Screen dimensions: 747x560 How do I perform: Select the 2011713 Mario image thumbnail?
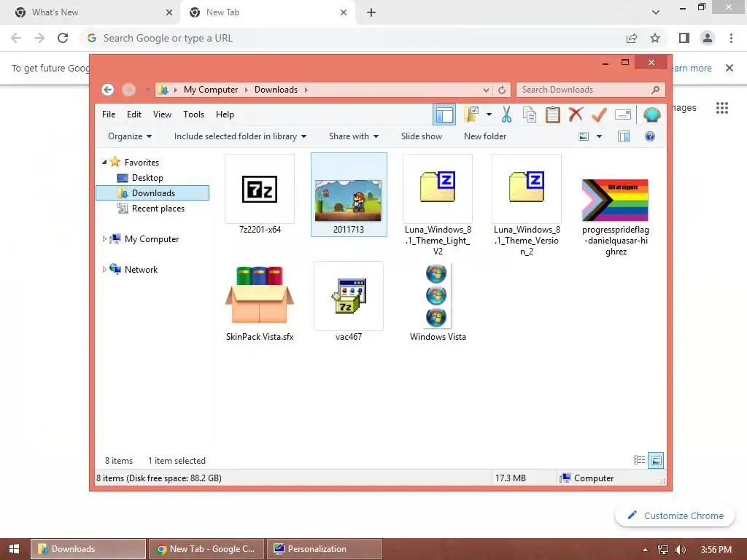[x=349, y=194]
